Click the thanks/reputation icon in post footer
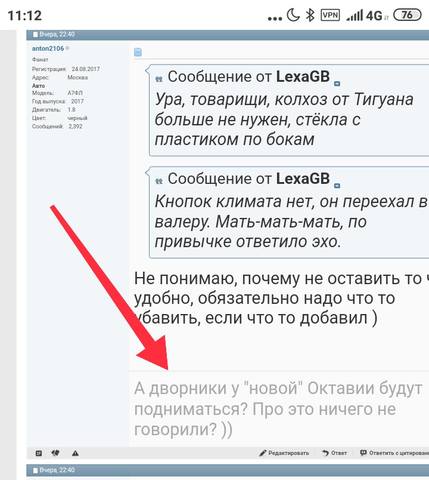429x480 pixels. 56,453
